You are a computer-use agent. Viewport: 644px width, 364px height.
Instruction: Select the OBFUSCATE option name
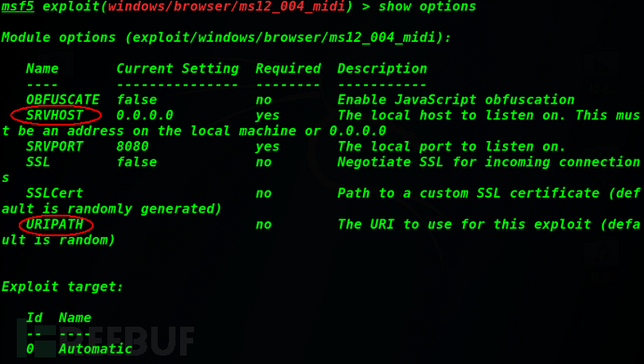(x=63, y=100)
